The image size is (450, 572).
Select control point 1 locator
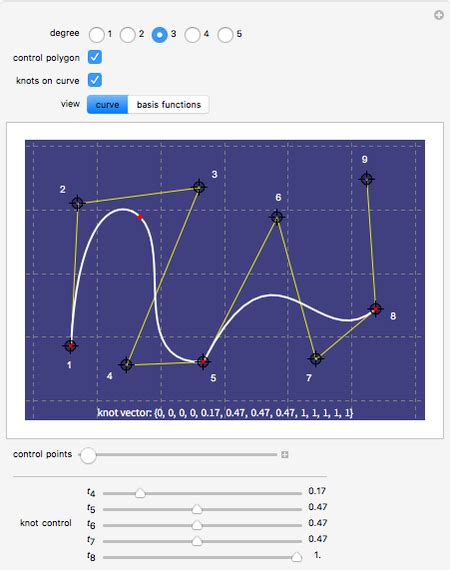point(70,345)
